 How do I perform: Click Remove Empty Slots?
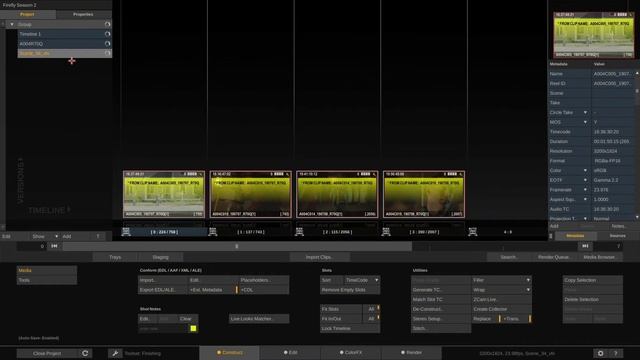[350, 290]
